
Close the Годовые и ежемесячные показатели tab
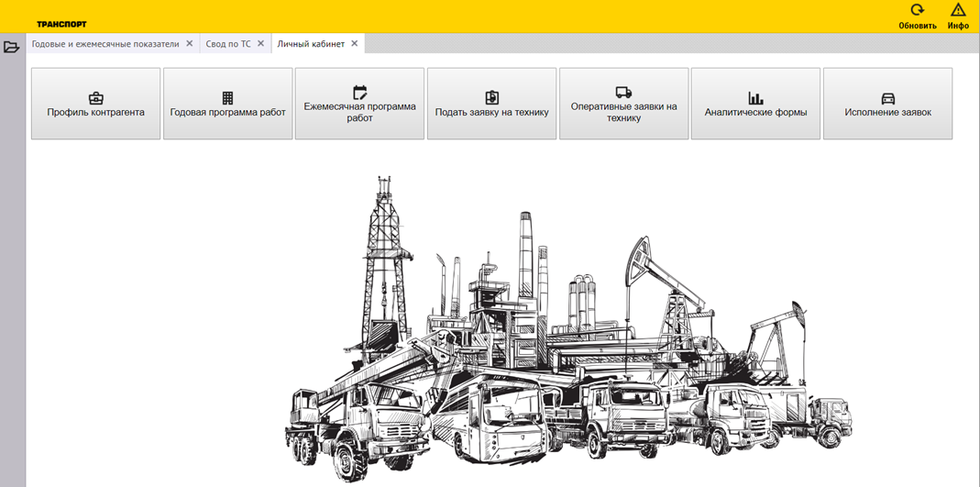(190, 44)
